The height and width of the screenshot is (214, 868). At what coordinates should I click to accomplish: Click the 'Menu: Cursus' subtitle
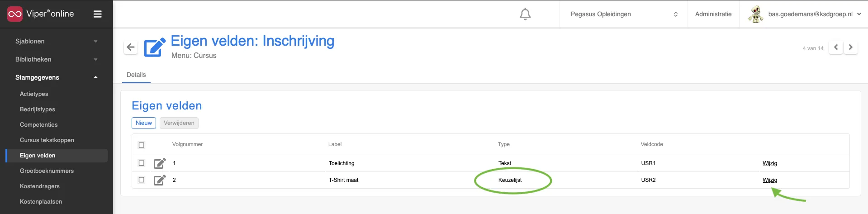point(194,56)
